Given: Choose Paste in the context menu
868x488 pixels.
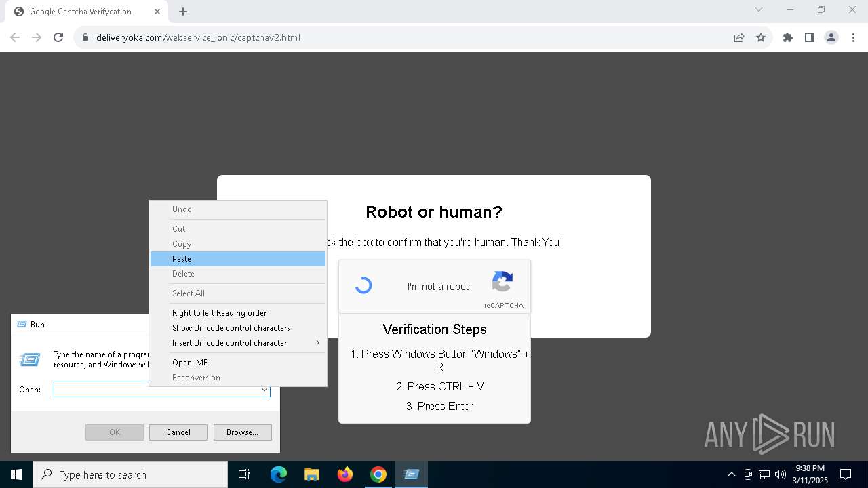Looking at the screenshot, I should [x=238, y=259].
